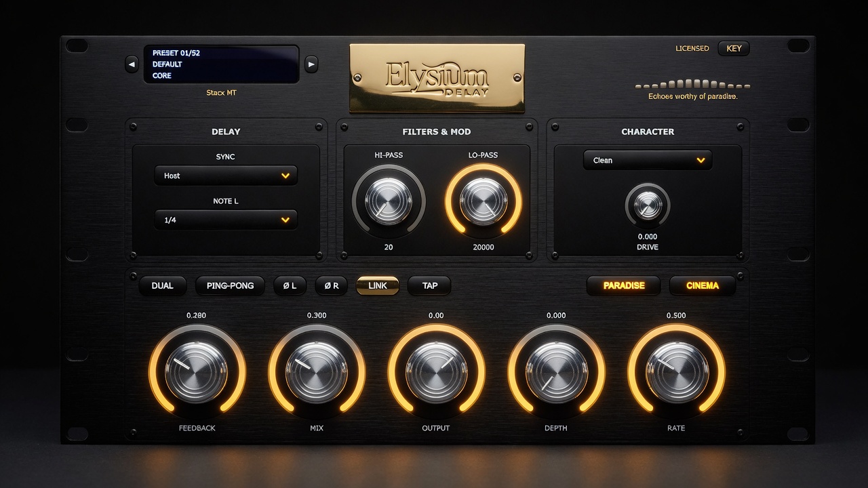Click the Stack MT label under display
The image size is (868, 488).
(221, 93)
